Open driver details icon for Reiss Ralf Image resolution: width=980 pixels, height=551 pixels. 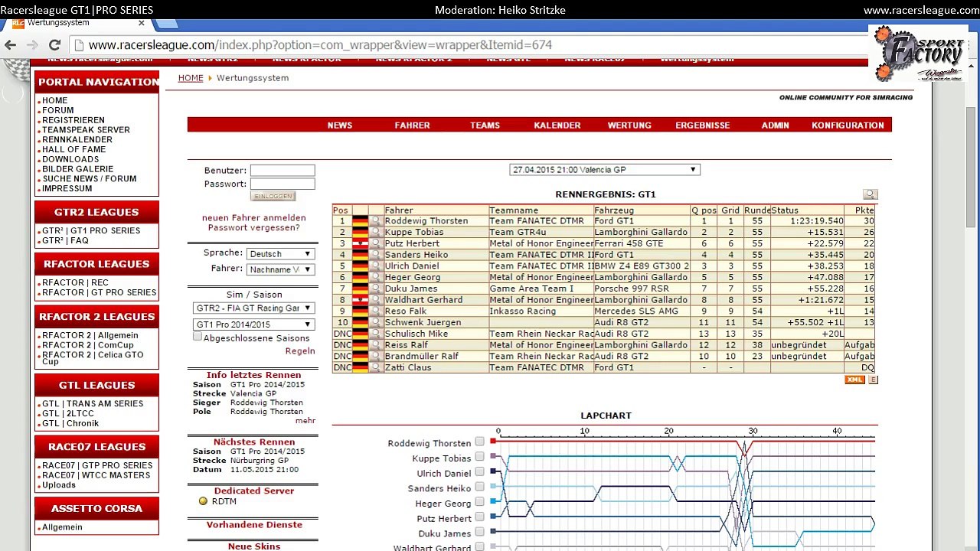375,345
